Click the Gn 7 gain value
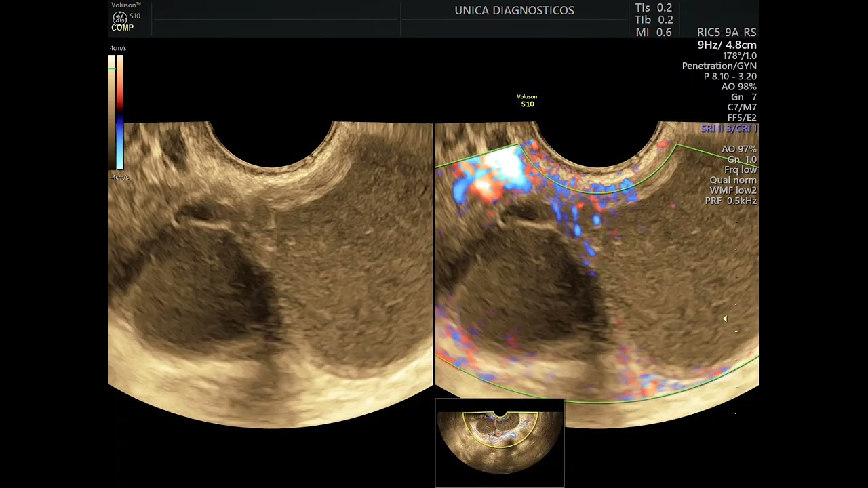Image resolution: width=868 pixels, height=488 pixels. 744,98
